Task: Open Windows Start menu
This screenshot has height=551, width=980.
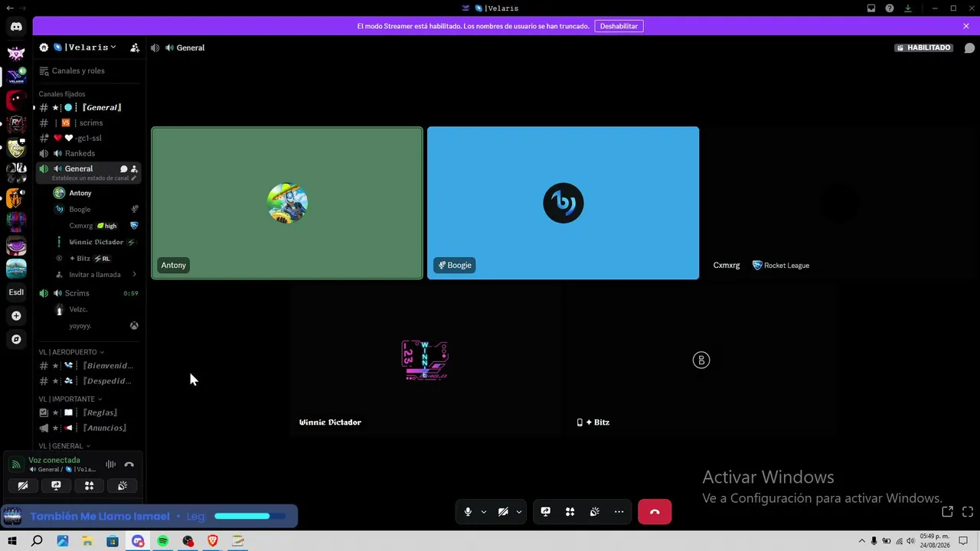Action: [x=12, y=541]
